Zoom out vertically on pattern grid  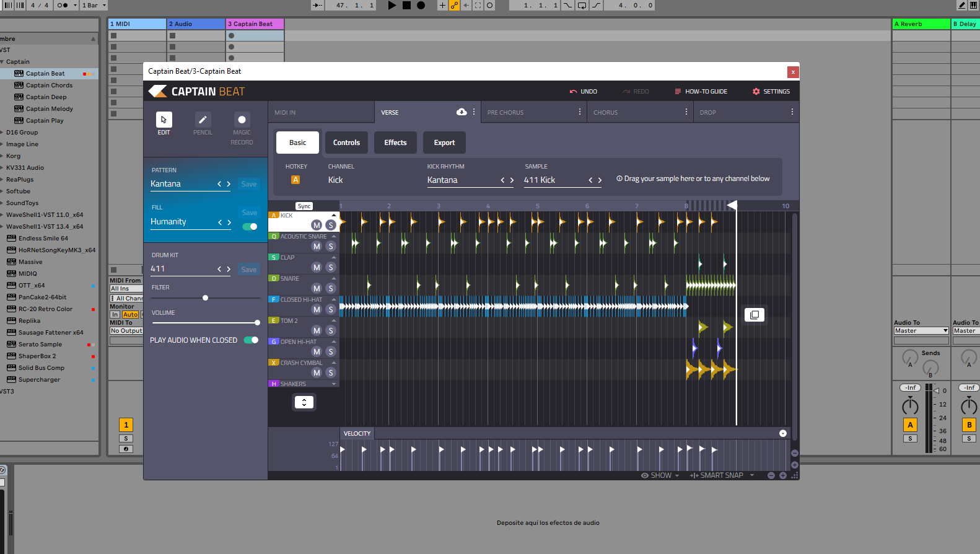pos(795,453)
